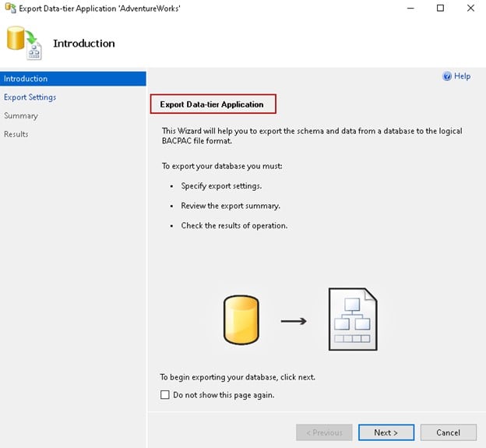The image size is (486, 448).
Task: Click the blue Help question mark icon
Action: point(447,76)
